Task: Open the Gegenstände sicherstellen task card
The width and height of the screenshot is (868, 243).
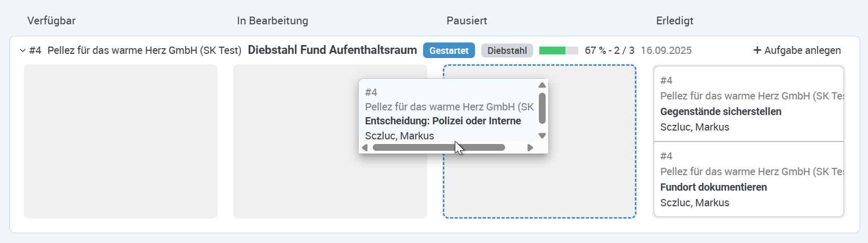Action: tap(749, 104)
